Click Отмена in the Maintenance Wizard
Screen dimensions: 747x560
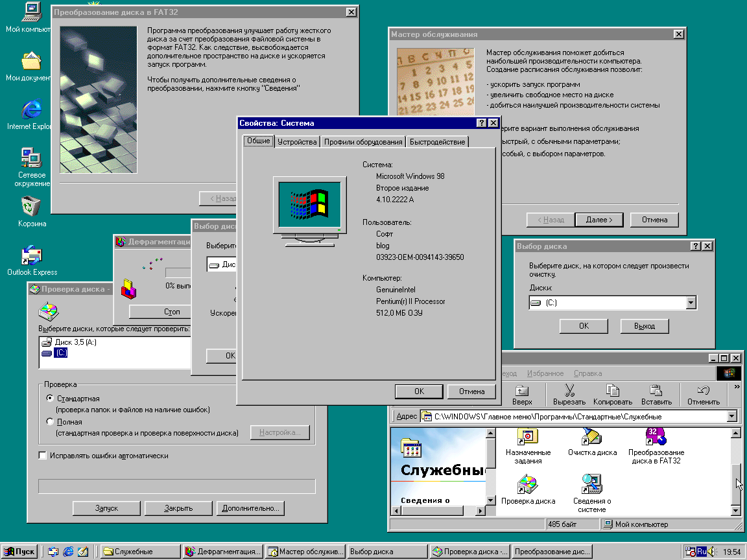[654, 220]
